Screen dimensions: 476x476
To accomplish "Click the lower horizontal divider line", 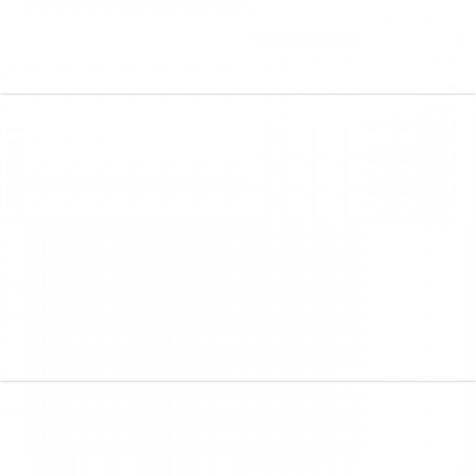I will [238, 381].
